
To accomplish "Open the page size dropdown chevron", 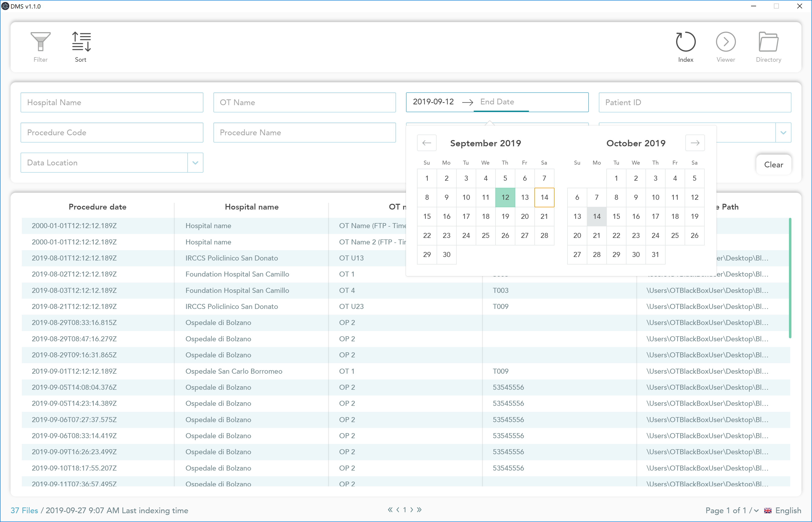I will pos(756,510).
